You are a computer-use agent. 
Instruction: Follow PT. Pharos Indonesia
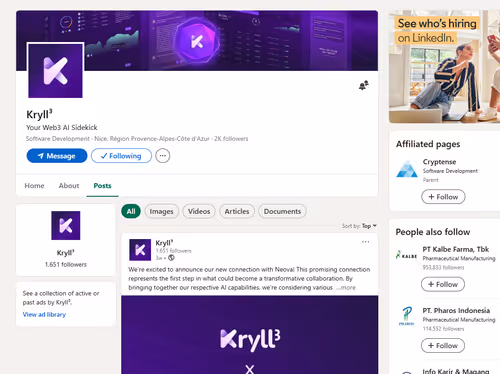[443, 346]
